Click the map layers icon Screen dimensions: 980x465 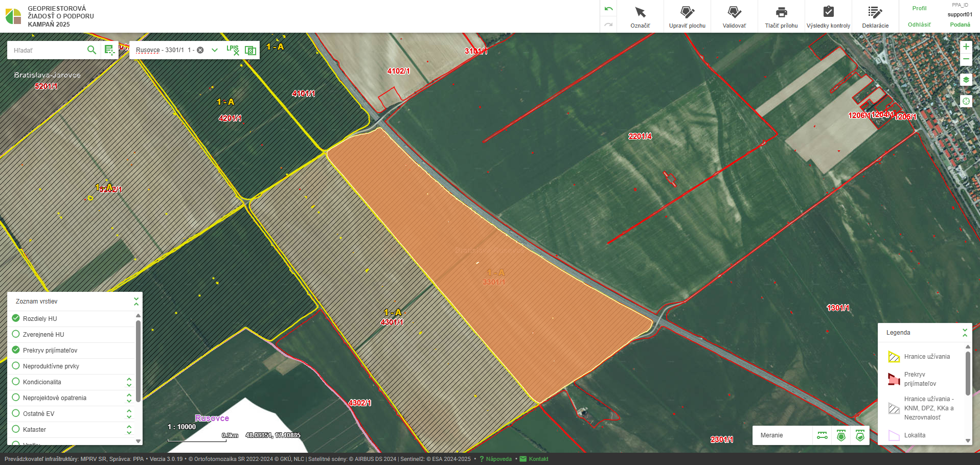966,80
